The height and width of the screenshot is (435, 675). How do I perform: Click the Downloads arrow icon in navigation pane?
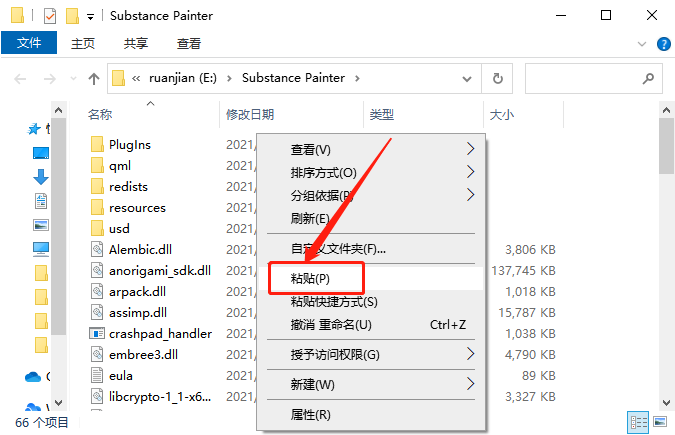tap(41, 177)
